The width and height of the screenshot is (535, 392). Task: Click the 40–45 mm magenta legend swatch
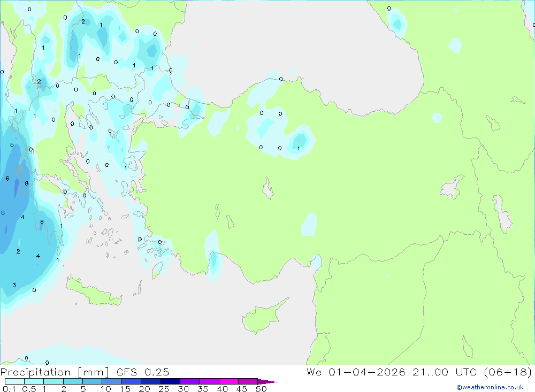coord(228,381)
